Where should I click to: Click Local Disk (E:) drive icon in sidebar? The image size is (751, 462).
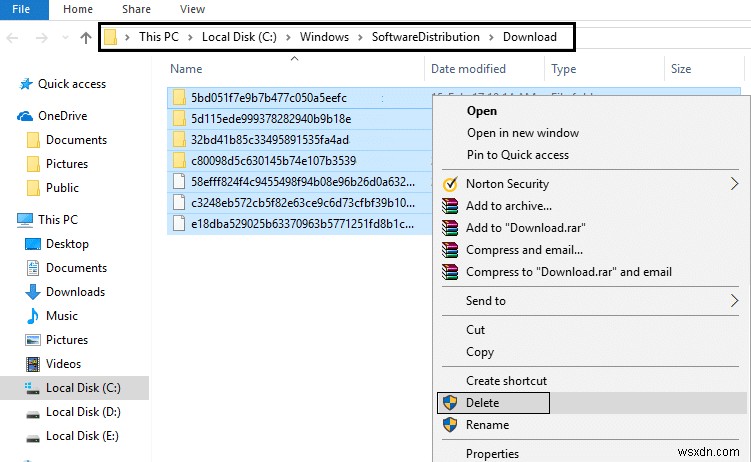(33, 437)
